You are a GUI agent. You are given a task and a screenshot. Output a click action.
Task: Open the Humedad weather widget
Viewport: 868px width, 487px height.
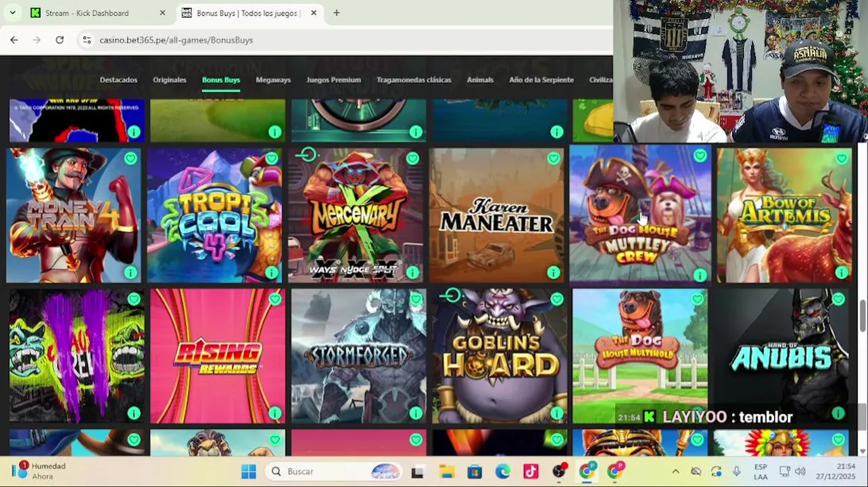coord(41,471)
